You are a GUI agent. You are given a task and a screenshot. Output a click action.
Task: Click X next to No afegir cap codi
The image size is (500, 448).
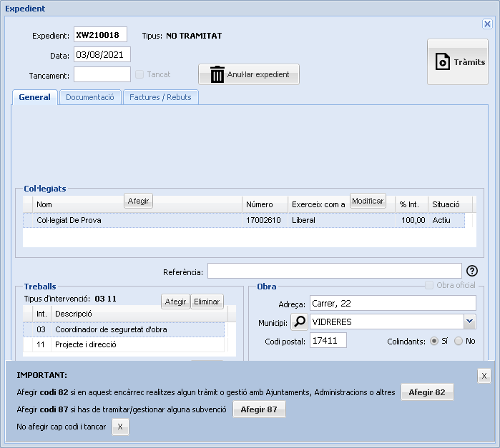[x=120, y=427]
